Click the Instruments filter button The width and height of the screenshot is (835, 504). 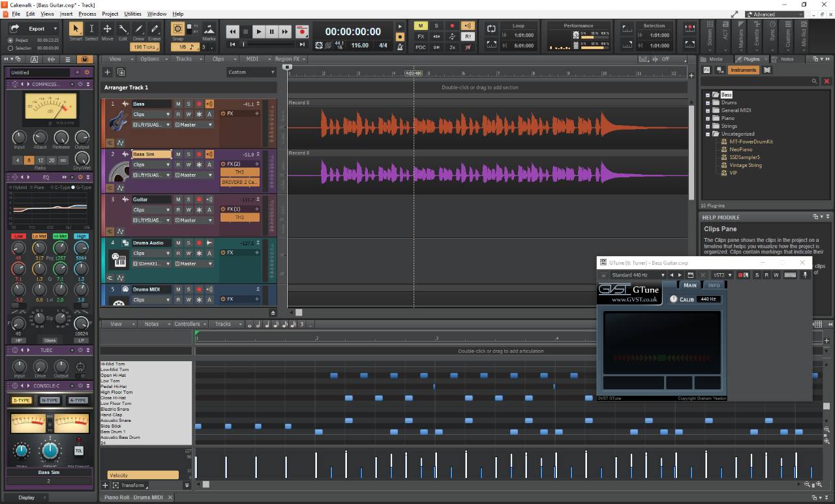click(x=743, y=70)
